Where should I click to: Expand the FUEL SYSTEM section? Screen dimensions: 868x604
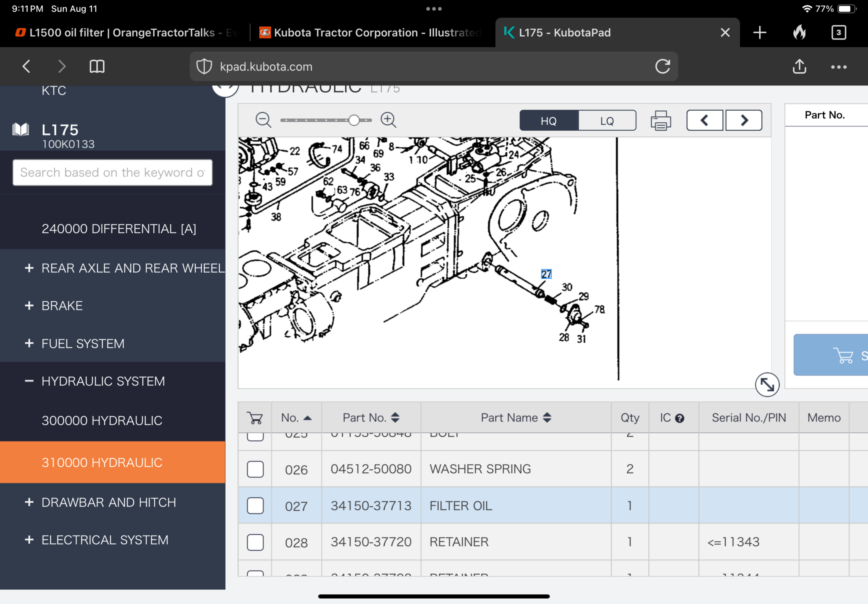29,343
